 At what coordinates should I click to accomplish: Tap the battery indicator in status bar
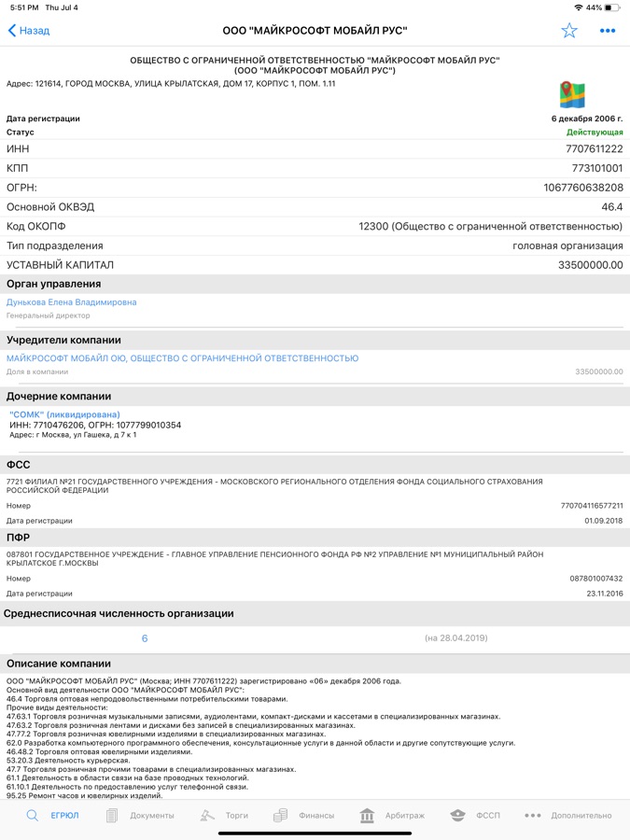pyautogui.click(x=611, y=7)
